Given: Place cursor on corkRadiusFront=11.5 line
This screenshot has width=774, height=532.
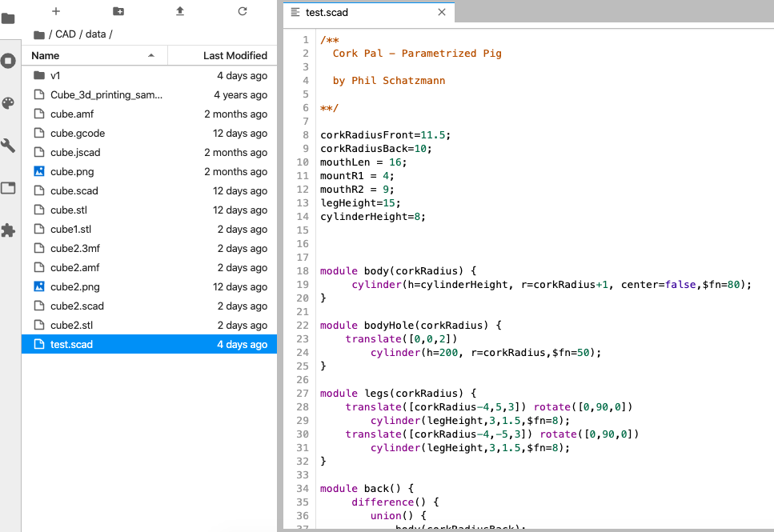Looking at the screenshot, I should [385, 134].
